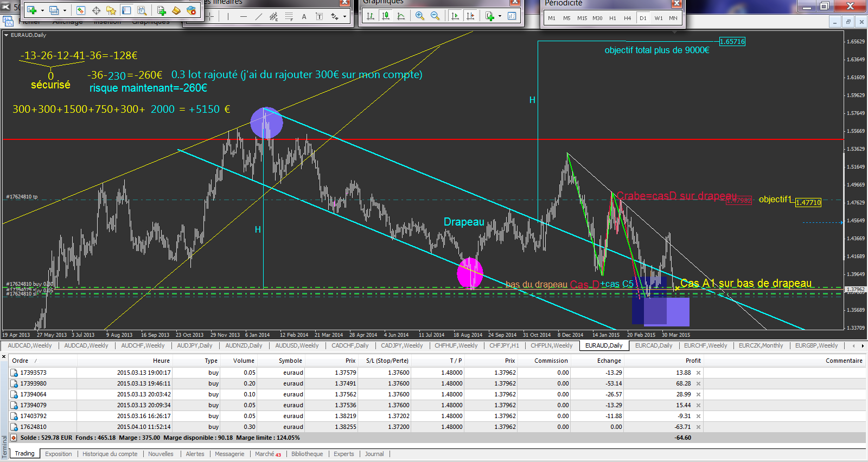Click the zoom out magnifier icon
Viewport: 868px width, 462px height.
[435, 16]
